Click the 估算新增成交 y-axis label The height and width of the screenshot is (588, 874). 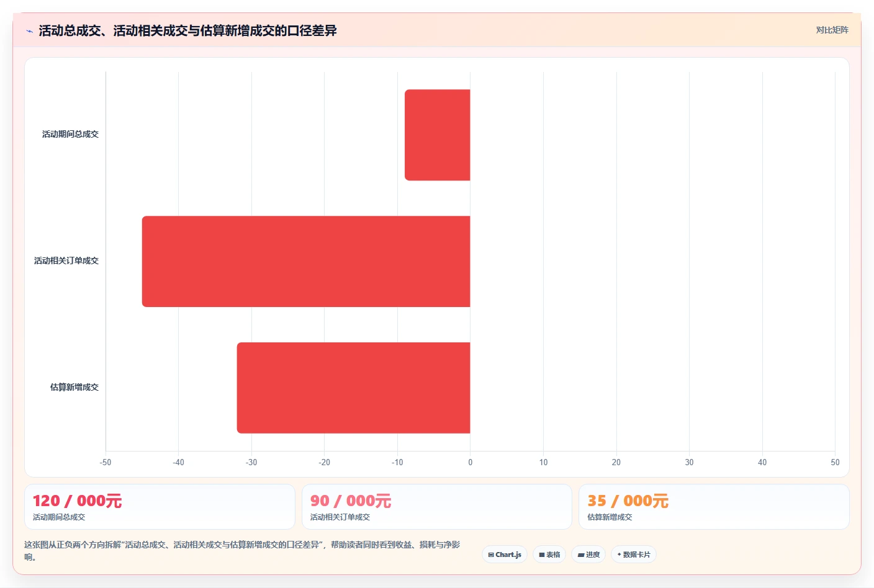pos(74,387)
